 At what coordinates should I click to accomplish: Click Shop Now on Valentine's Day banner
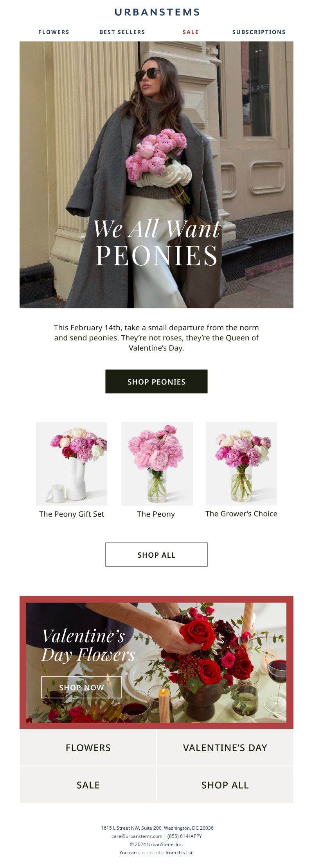tap(81, 687)
